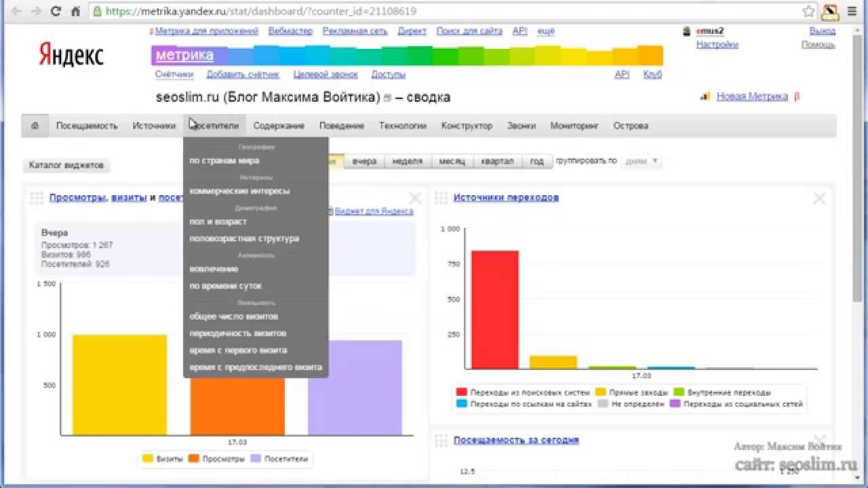Image resolution: width=868 pixels, height=488 pixels.
Task: Open Посещаемость за сегодня link
Action: [x=516, y=441]
